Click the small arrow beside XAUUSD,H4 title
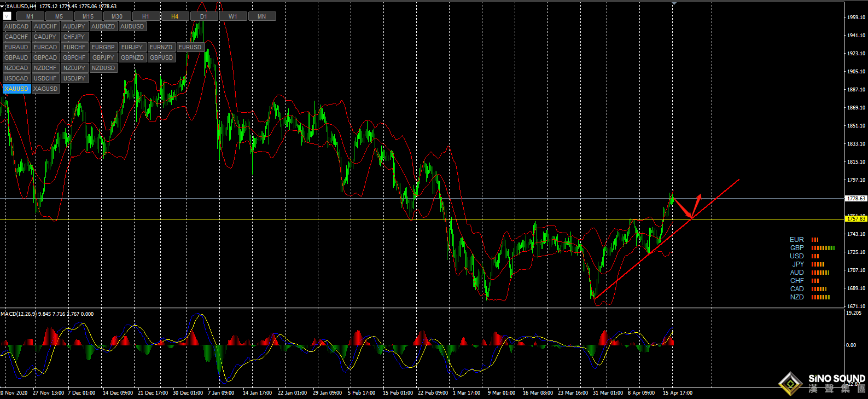The image size is (868, 399). tap(2, 6)
